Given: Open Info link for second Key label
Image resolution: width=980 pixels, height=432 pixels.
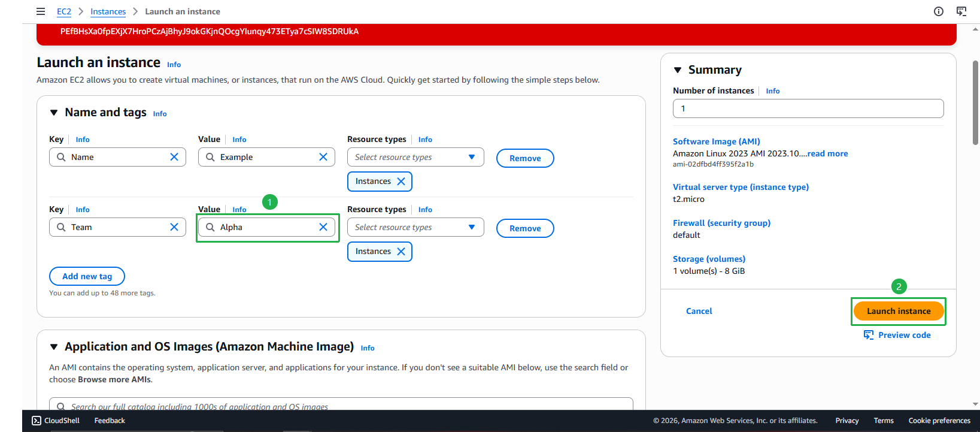Looking at the screenshot, I should point(83,210).
